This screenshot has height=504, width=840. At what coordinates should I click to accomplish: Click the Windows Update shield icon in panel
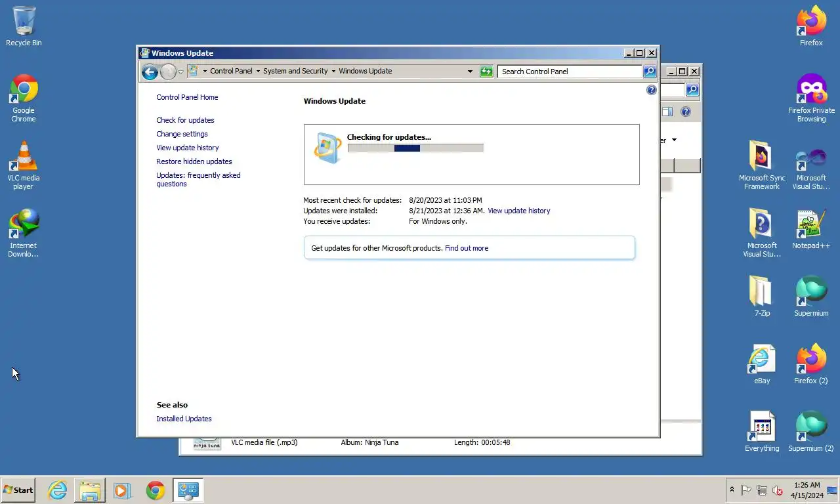tap(327, 148)
